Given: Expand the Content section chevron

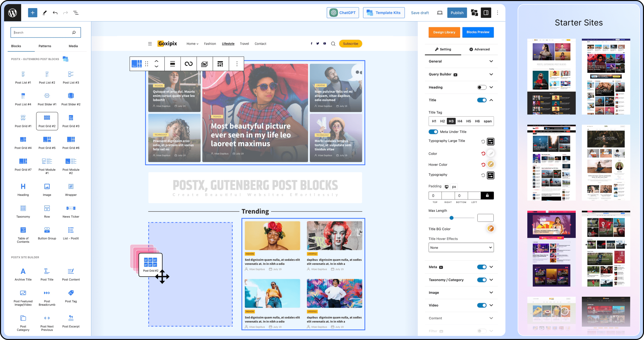Looking at the screenshot, I should (491, 318).
